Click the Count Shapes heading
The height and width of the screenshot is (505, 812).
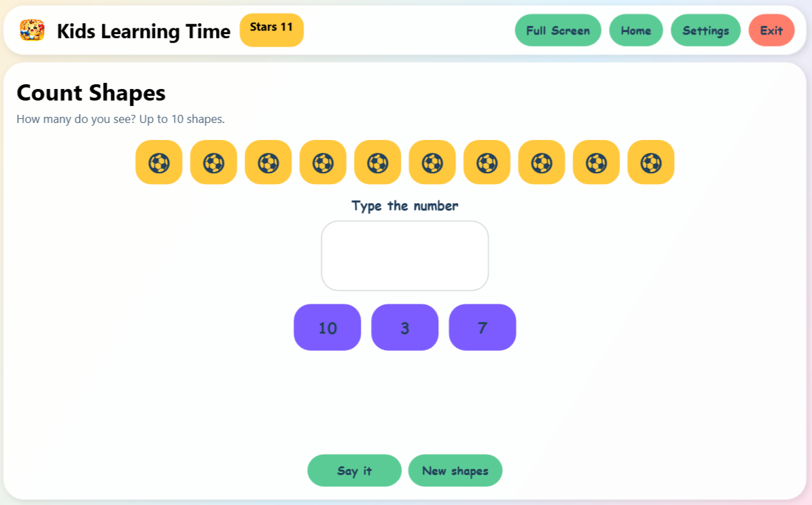(x=90, y=92)
